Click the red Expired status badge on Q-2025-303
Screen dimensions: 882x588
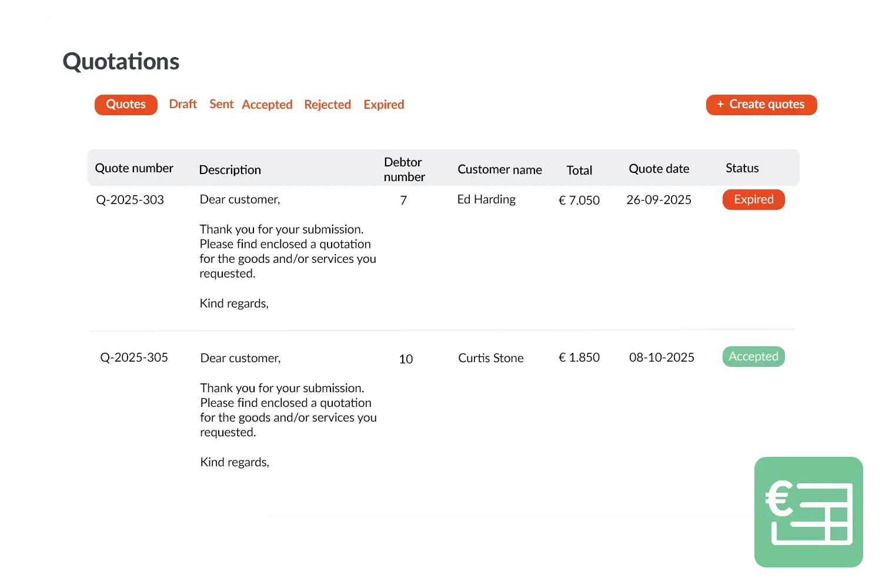[x=753, y=199]
